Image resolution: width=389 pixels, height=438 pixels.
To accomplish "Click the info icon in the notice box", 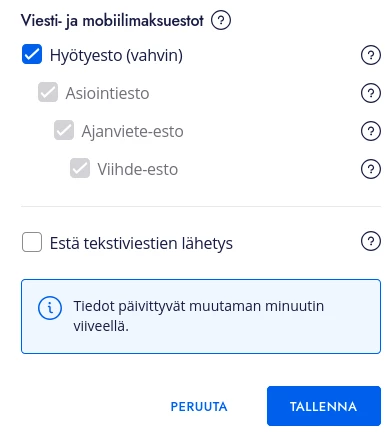I will 50,308.
